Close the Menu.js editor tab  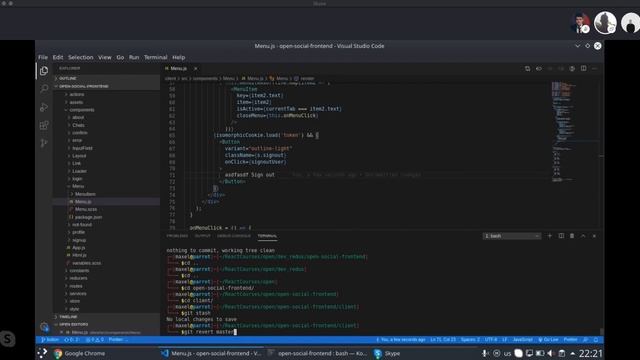click(x=196, y=69)
